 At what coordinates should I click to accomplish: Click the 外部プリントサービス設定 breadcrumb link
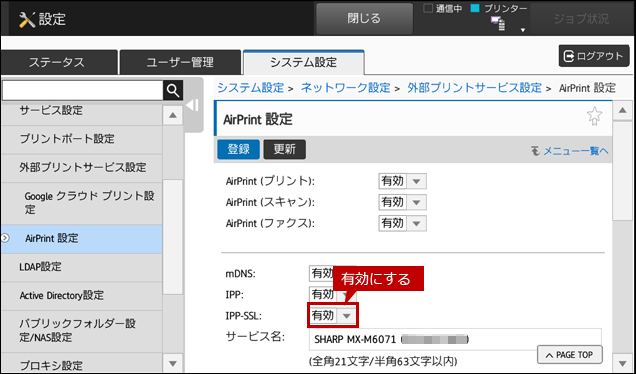(474, 88)
